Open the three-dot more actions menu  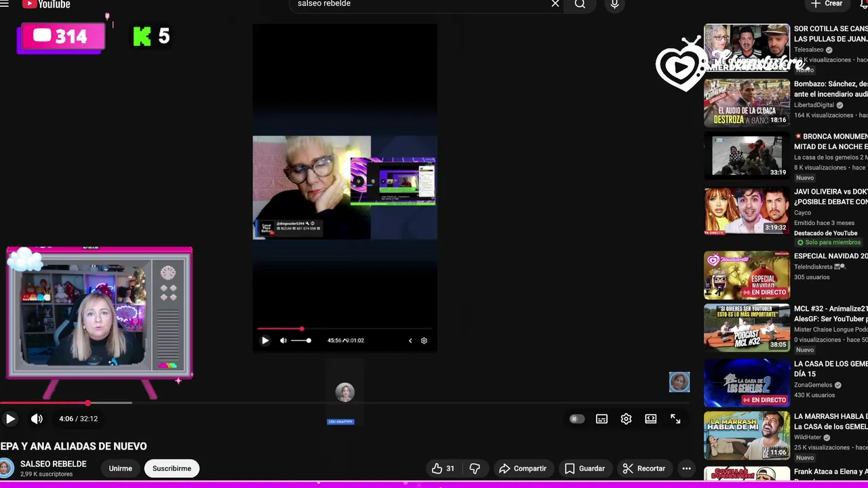(686, 468)
